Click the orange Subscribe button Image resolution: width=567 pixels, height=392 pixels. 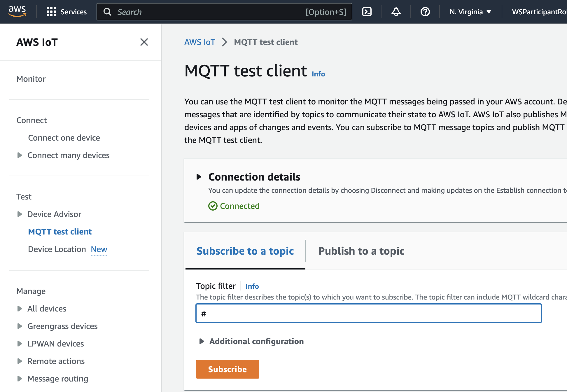click(x=228, y=369)
